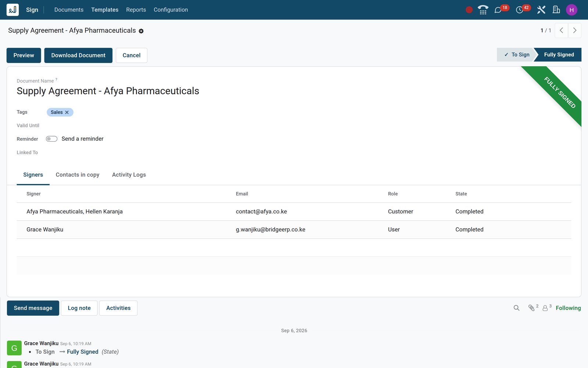Open Afya Pharmaceuticals, Hellen Karanja signer row

294,212
